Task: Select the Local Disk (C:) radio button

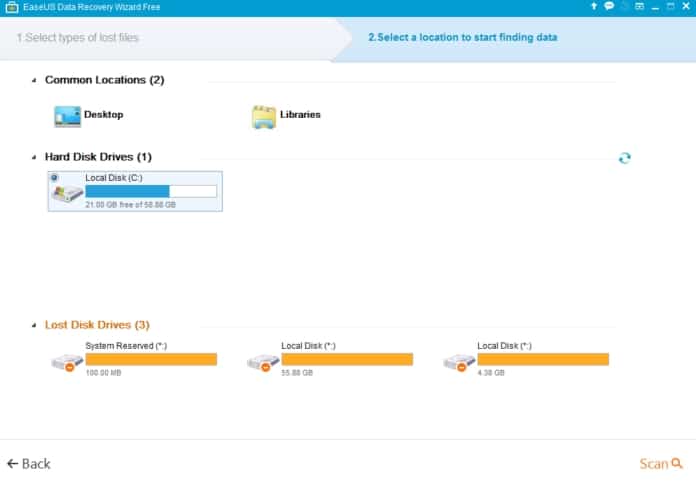Action: tap(54, 178)
